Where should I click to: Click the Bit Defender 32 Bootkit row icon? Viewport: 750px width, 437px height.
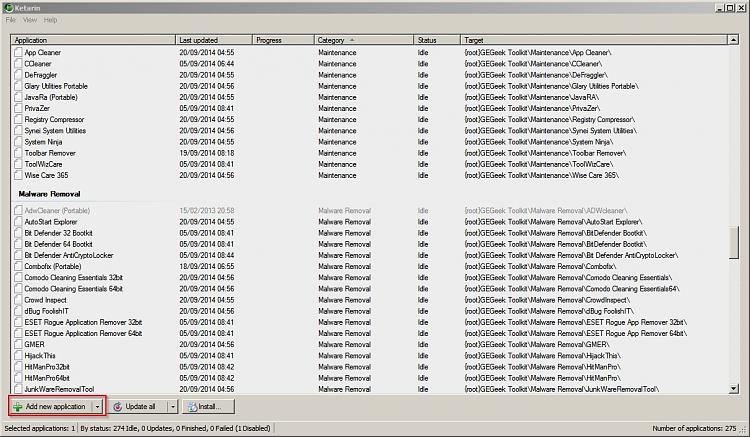[18, 232]
